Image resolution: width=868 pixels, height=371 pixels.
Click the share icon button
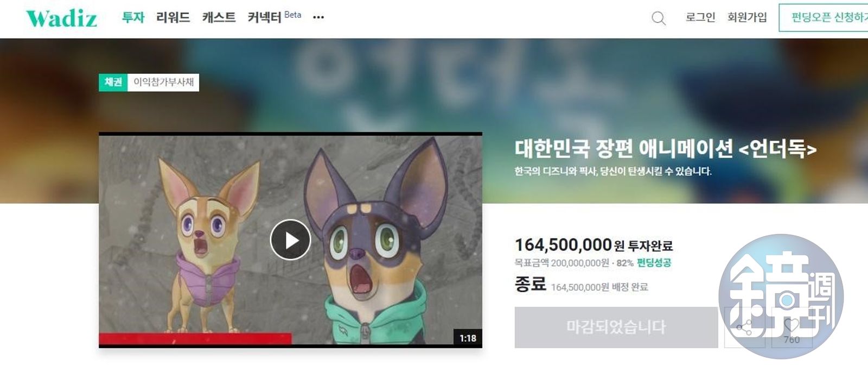(x=744, y=328)
